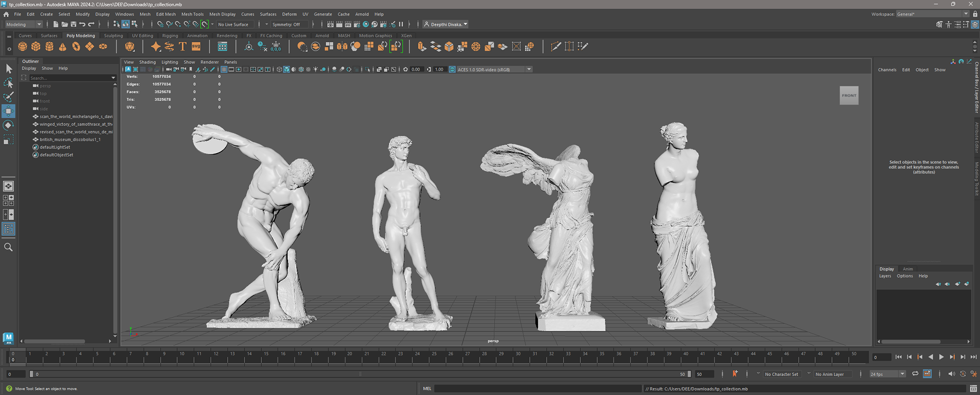Toggle audio mute speaker icon
Viewport: 980px width, 395px height.
[951, 374]
